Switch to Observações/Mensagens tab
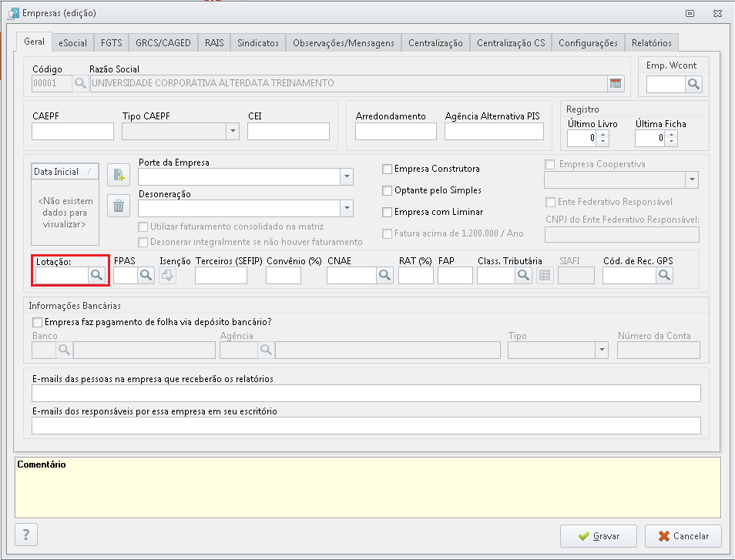This screenshot has width=735, height=560. point(344,43)
